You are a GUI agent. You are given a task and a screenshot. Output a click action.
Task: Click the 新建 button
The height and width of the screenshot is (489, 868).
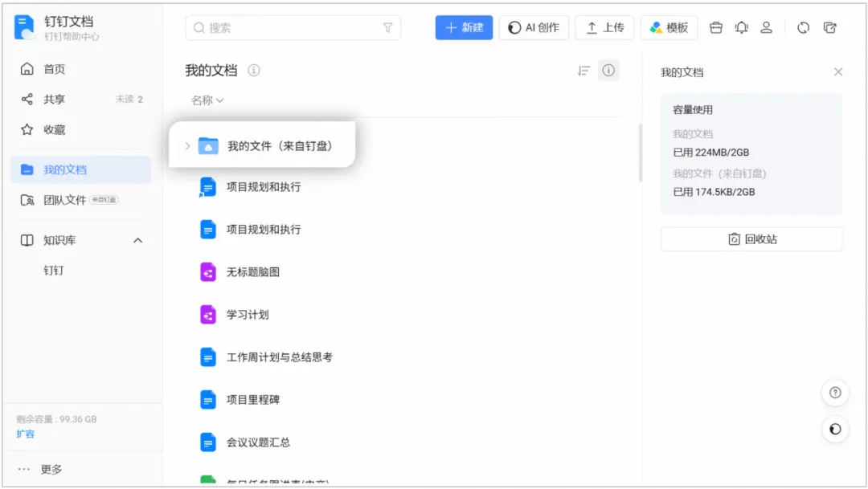click(464, 27)
